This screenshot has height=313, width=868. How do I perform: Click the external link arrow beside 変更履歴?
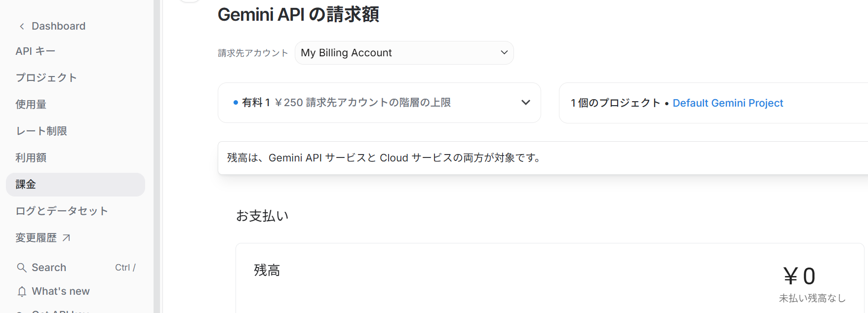[x=67, y=238]
